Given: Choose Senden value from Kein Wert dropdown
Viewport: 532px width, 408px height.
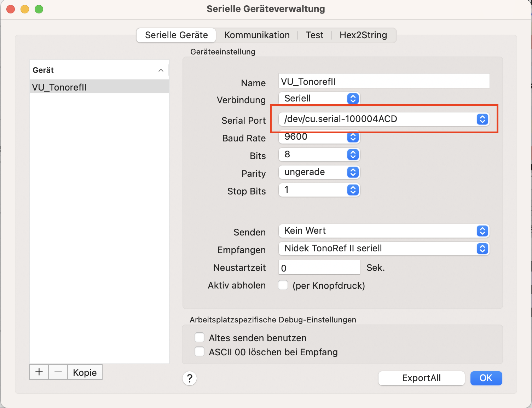Looking at the screenshot, I should [x=384, y=231].
